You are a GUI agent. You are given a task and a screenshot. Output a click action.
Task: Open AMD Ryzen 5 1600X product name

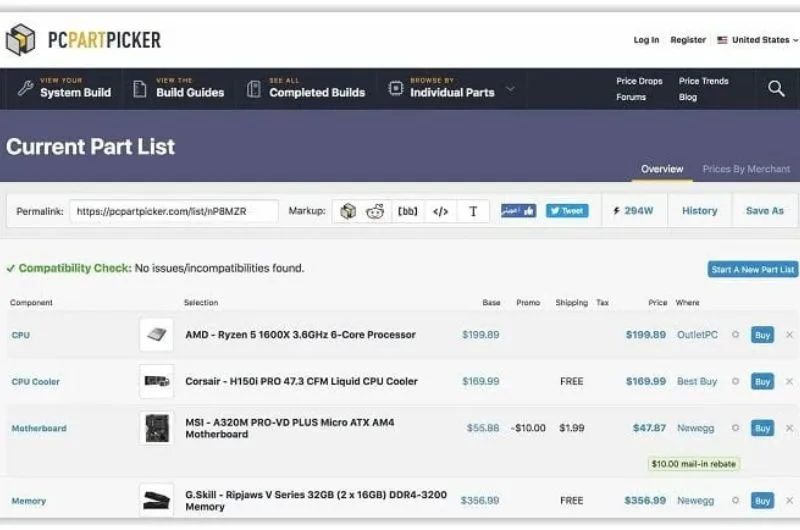(300, 335)
